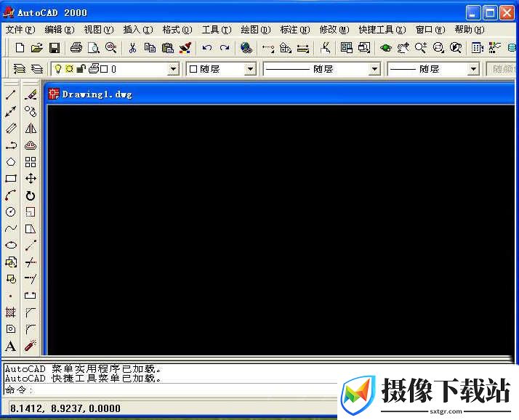Click the Drawing1.dwg window icon

click(x=54, y=94)
